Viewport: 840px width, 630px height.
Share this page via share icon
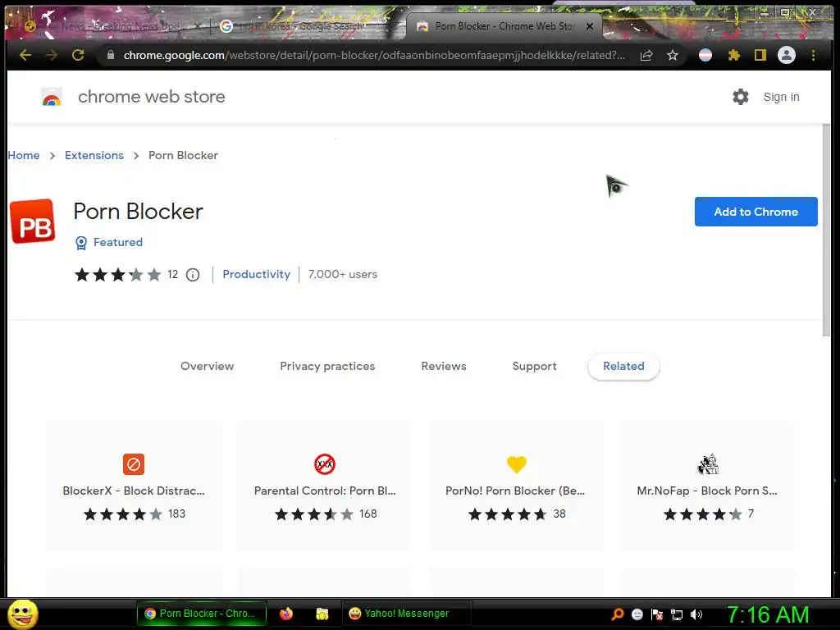pos(646,55)
